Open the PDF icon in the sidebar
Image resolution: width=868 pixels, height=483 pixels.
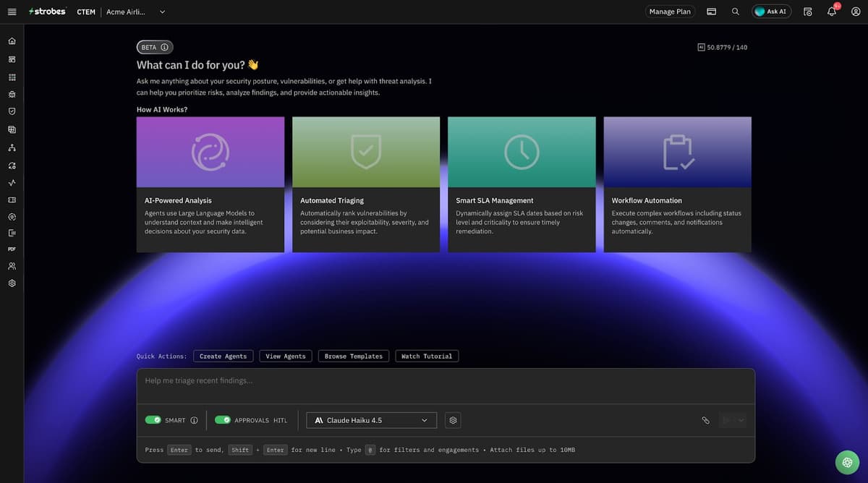click(x=12, y=249)
